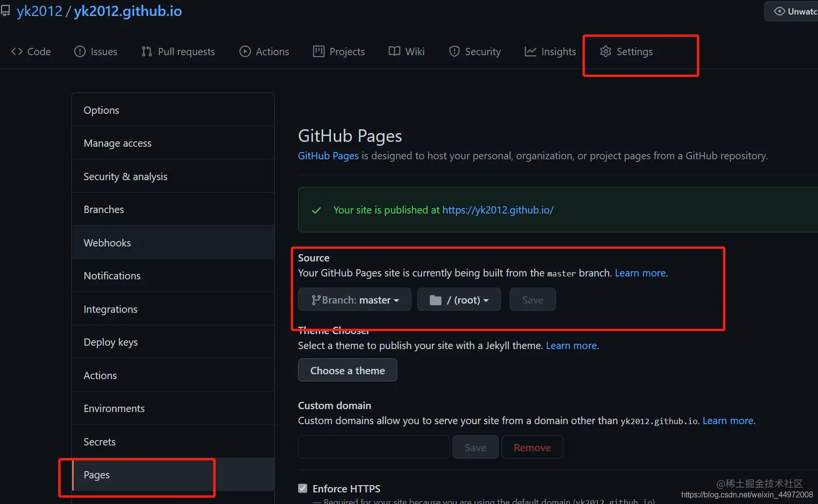818x504 pixels.
Task: Click the Pull requests branch icon
Action: (147, 51)
